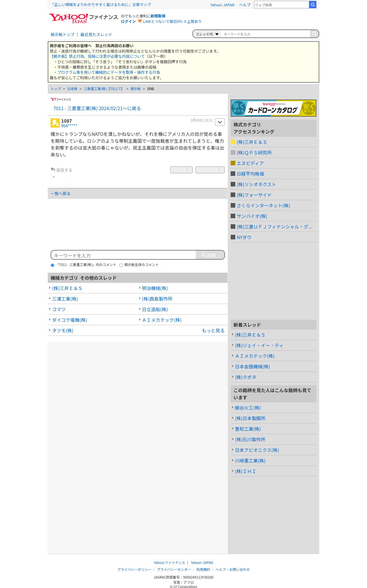Screen dimensions: 367x588
Task: Open ヘルプ link in the header
Action: [x=245, y=5]
